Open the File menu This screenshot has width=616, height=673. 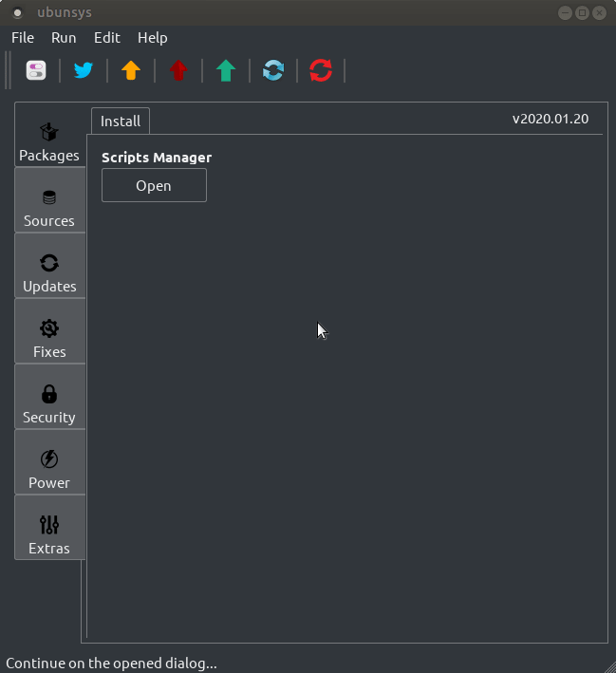click(x=23, y=38)
